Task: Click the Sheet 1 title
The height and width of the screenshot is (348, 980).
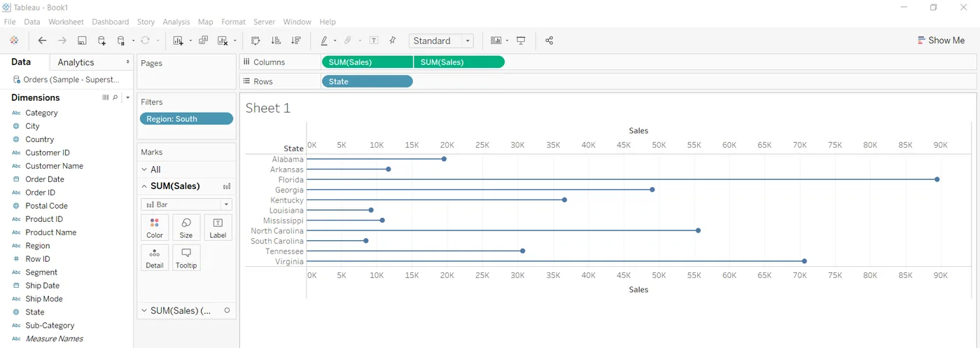Action: [267, 109]
